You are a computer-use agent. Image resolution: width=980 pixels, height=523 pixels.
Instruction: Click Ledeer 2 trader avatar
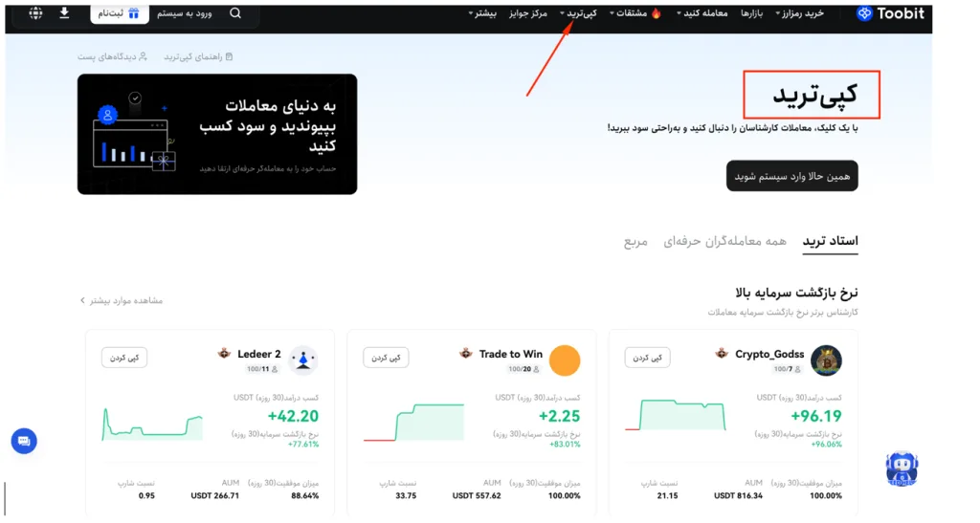click(302, 360)
